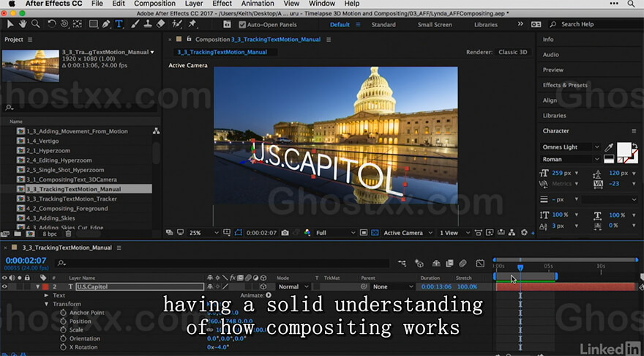The width and height of the screenshot is (644, 356).
Task: Click red label color of U.S.Capitol layer
Action: click(x=45, y=286)
